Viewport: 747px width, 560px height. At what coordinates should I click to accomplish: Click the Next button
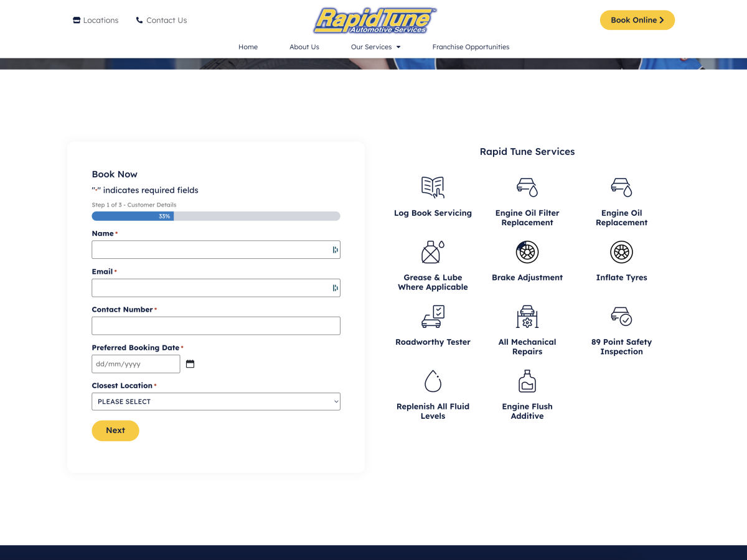coord(115,431)
